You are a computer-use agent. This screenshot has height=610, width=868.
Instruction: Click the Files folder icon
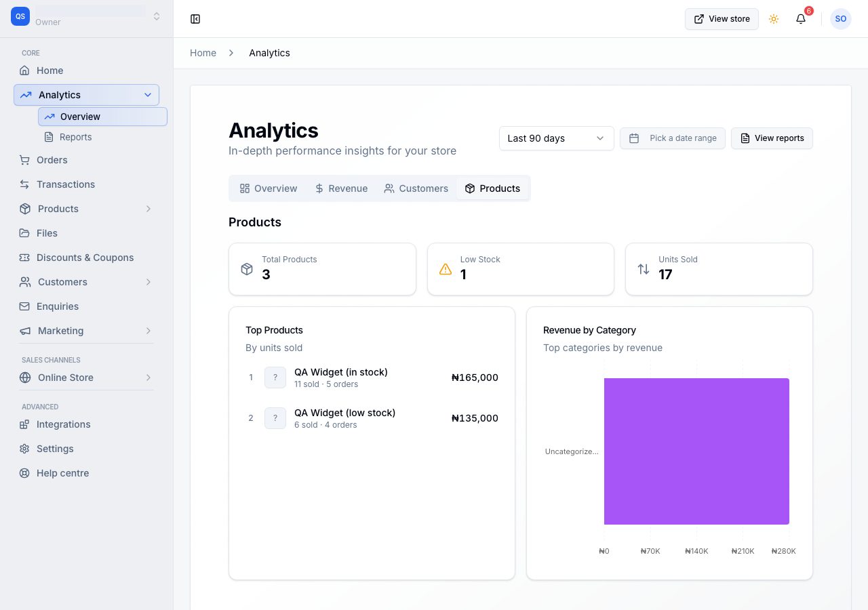[x=24, y=233]
